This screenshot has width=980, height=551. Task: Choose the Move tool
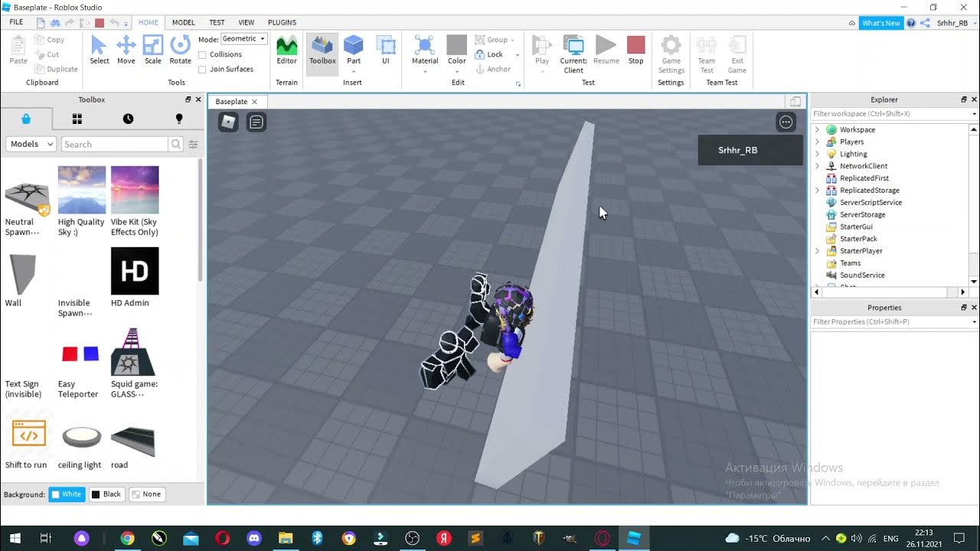(126, 50)
